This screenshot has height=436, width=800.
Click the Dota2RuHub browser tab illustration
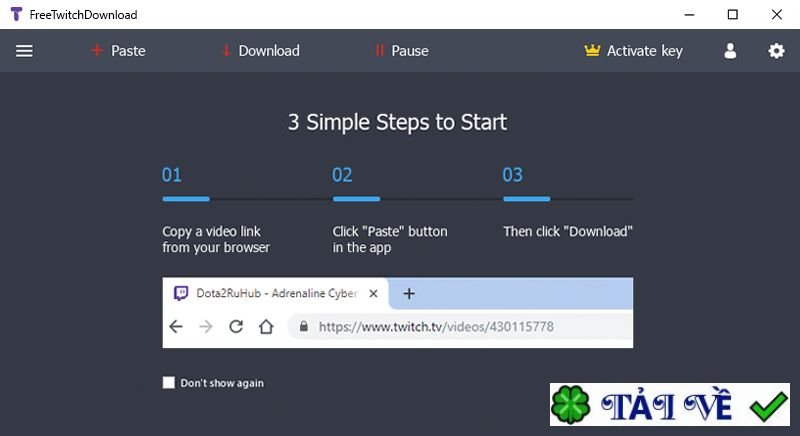(276, 293)
